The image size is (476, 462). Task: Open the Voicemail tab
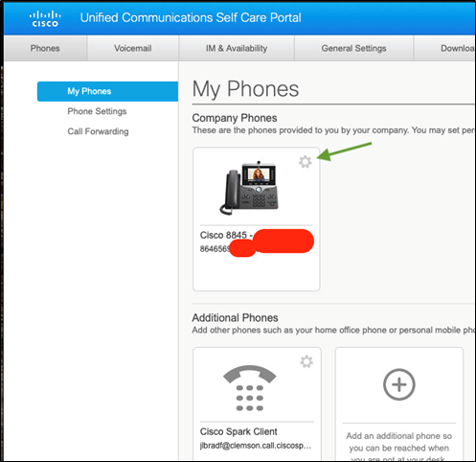coord(133,48)
